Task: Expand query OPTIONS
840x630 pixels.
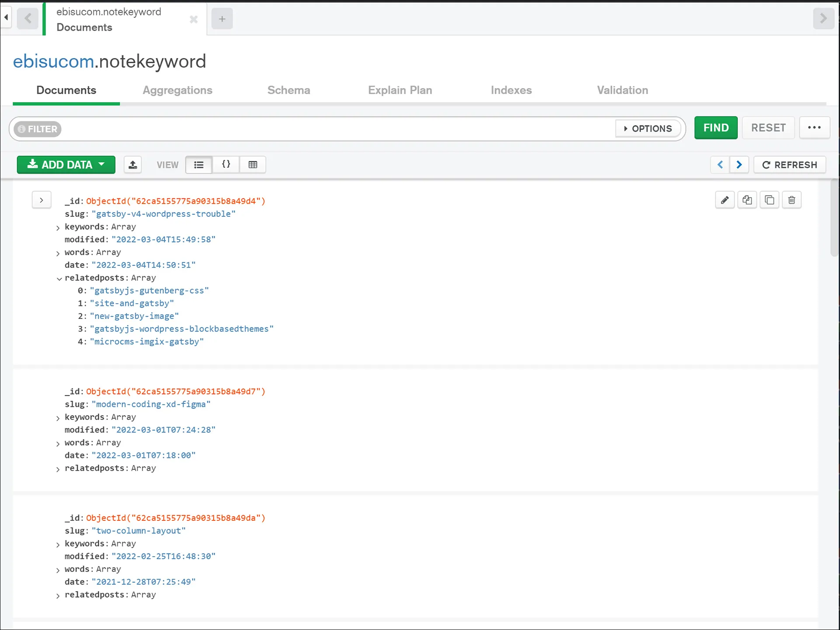Action: click(648, 128)
